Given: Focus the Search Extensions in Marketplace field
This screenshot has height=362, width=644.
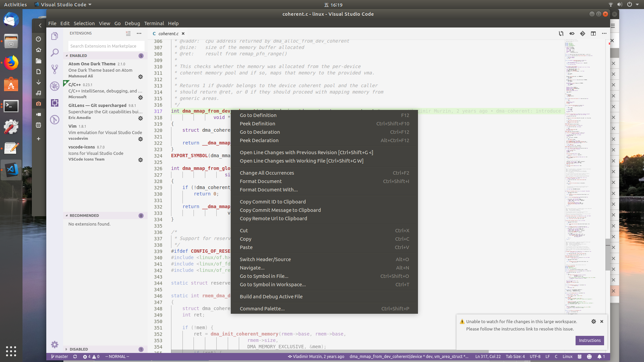Looking at the screenshot, I should (106, 46).
